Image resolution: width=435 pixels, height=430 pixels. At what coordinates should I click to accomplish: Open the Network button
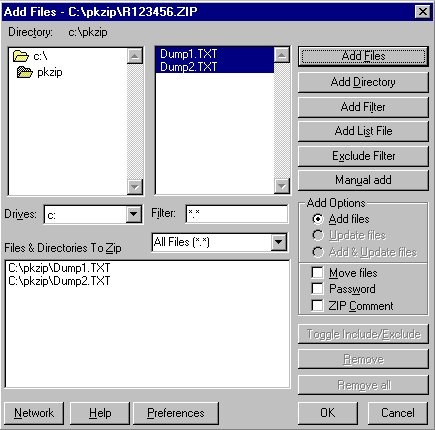pyautogui.click(x=34, y=413)
